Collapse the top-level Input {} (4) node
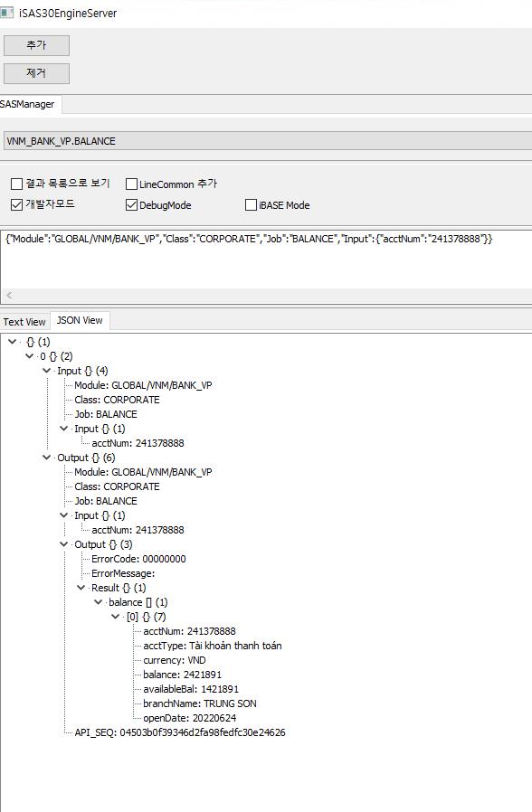Viewport: 532px width, 812px height. point(47,371)
